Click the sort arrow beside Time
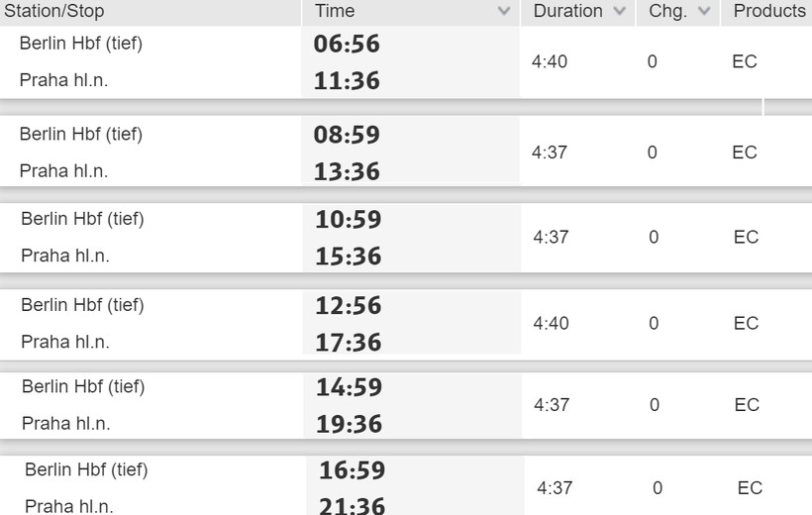This screenshot has width=812, height=515. tap(504, 12)
